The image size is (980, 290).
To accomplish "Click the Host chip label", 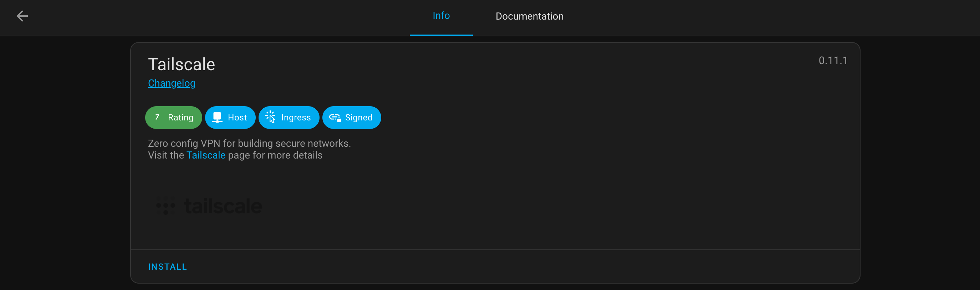I will click(237, 118).
